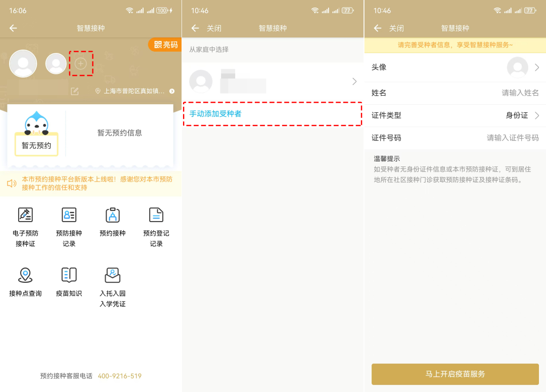Open the 预约接种 appointment icon
This screenshot has height=392, width=546.
[x=112, y=215]
